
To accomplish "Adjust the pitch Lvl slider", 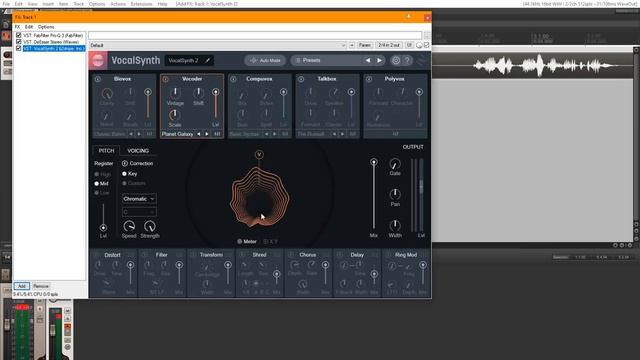I will pyautogui.click(x=103, y=217).
